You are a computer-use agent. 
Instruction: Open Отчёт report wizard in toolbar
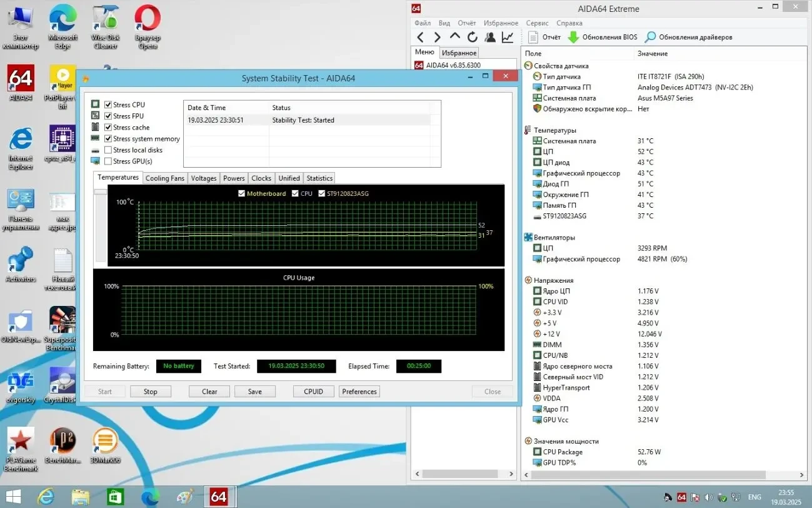[544, 37]
